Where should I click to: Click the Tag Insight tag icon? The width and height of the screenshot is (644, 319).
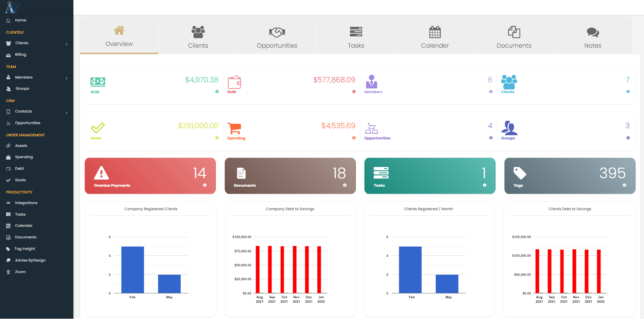click(x=8, y=249)
